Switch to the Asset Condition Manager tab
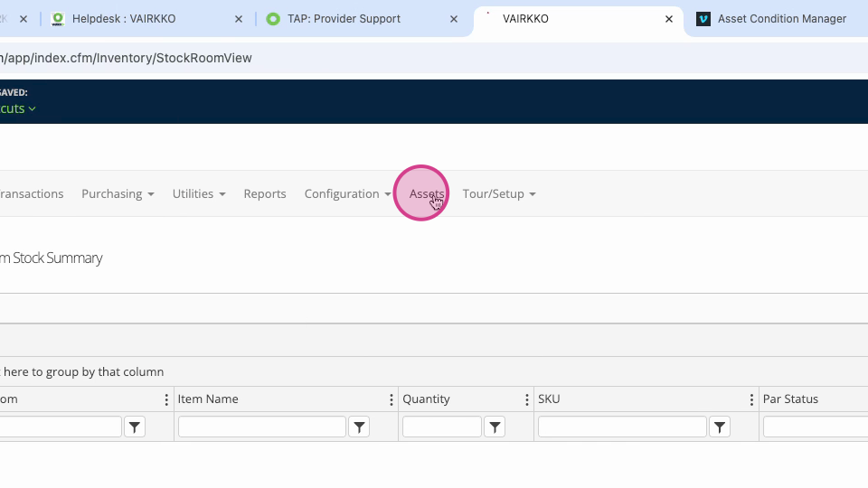The width and height of the screenshot is (868, 488). click(x=781, y=19)
